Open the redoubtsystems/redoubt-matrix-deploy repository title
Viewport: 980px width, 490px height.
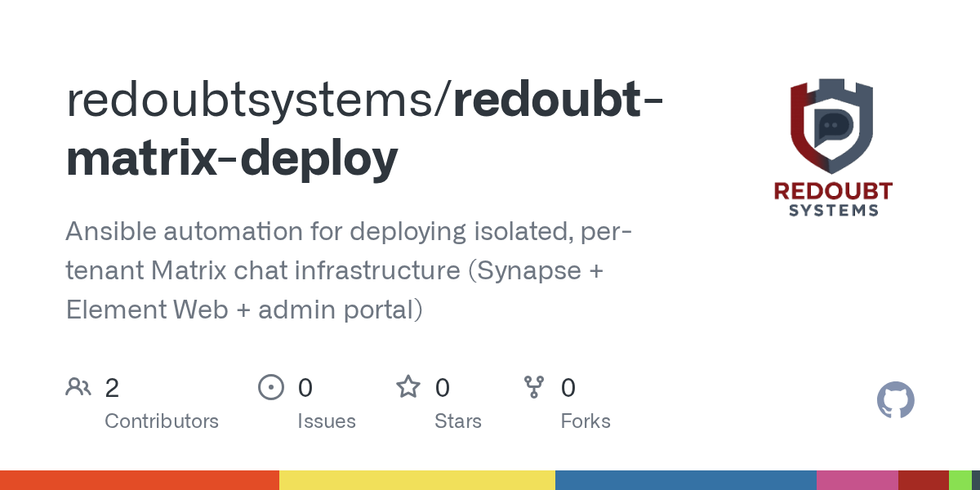[364, 129]
